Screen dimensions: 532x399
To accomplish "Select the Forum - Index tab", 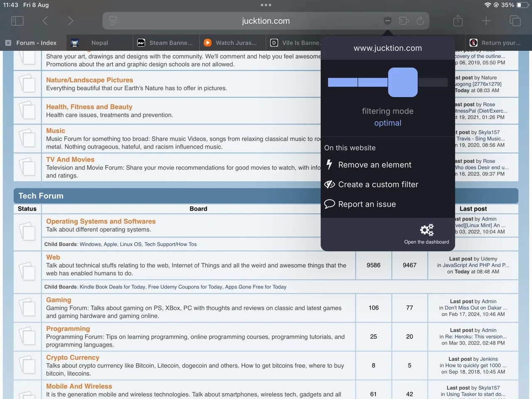I will [33, 43].
